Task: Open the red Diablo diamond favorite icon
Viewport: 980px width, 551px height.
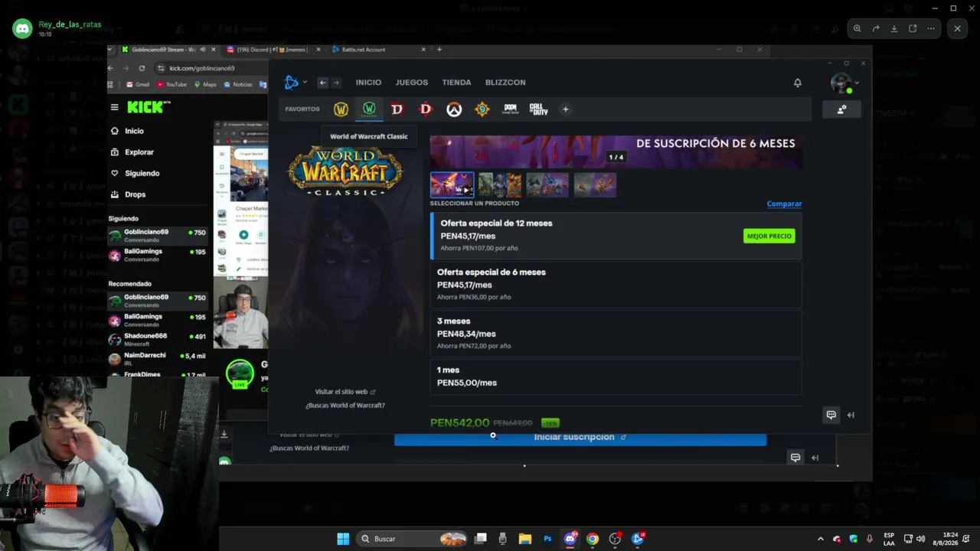Action: click(x=426, y=109)
